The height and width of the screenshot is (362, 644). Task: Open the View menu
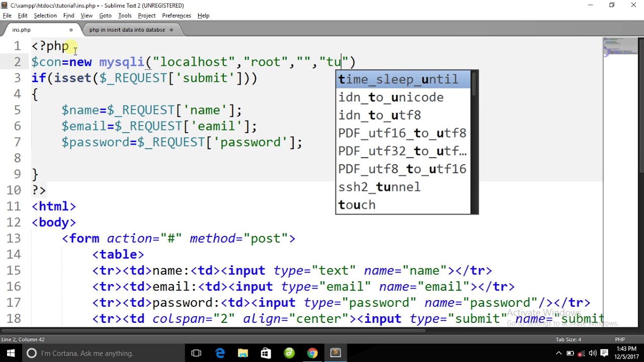(x=87, y=16)
